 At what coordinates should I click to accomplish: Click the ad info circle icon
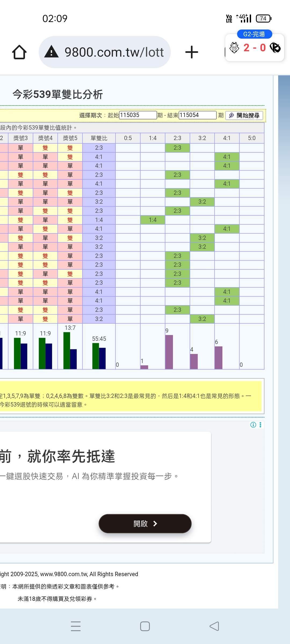(x=253, y=425)
